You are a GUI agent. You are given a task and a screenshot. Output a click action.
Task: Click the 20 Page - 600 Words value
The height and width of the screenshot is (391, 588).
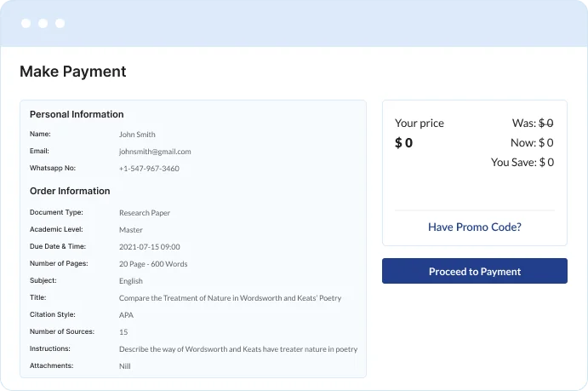[x=155, y=264]
